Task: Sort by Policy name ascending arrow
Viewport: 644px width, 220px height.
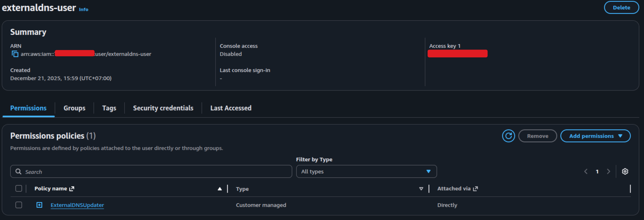Action: (220, 189)
